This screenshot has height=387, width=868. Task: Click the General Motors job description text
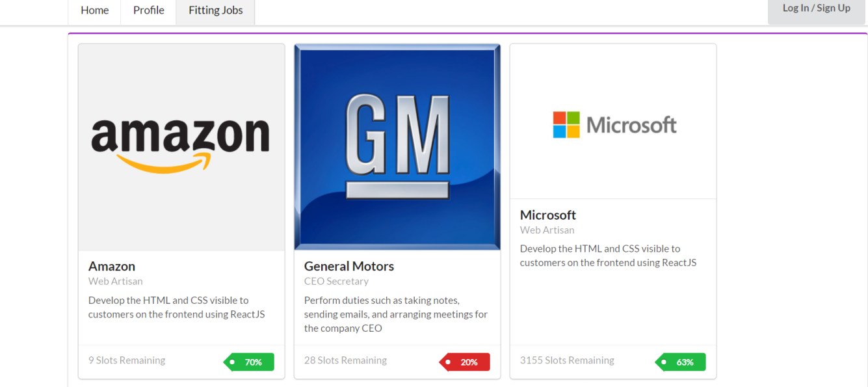(x=396, y=314)
